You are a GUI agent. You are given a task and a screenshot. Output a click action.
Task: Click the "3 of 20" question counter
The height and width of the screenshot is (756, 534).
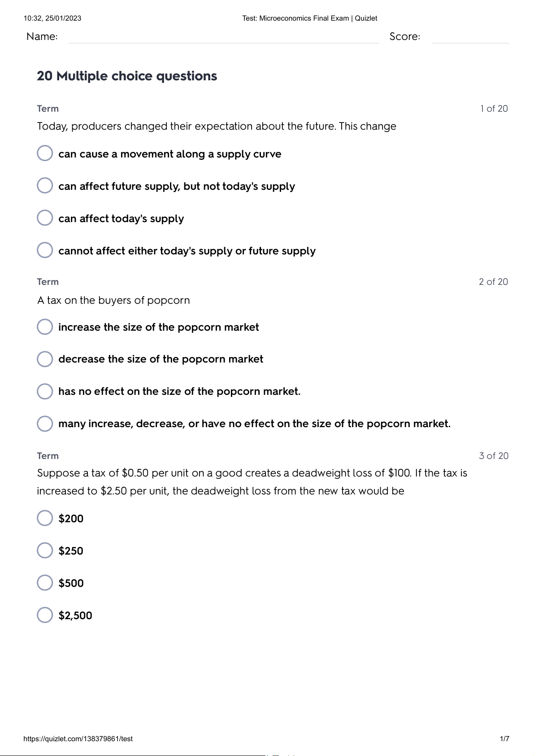494,456
